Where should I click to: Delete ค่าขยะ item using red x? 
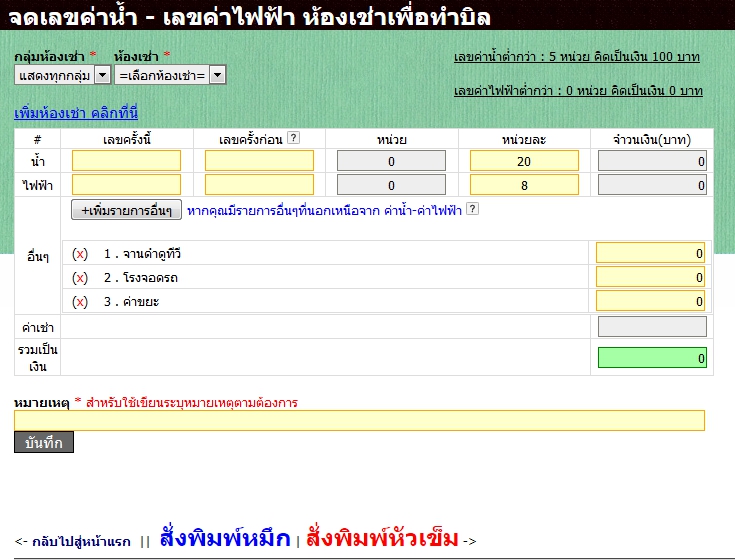[80, 301]
